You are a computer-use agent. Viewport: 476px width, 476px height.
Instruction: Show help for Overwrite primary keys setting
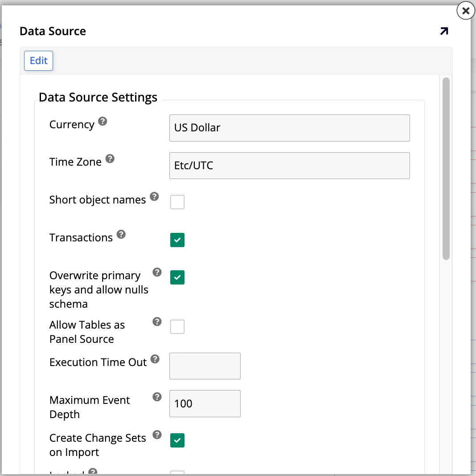click(x=157, y=273)
